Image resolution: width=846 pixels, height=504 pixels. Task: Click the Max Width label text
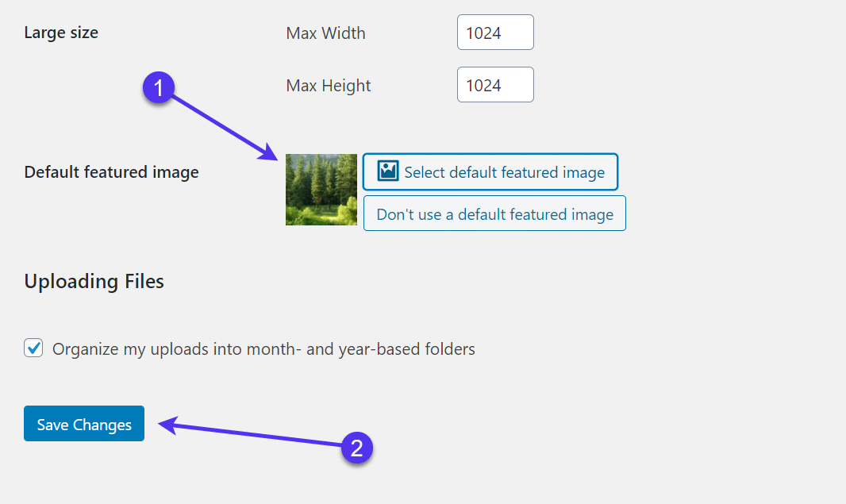point(325,33)
